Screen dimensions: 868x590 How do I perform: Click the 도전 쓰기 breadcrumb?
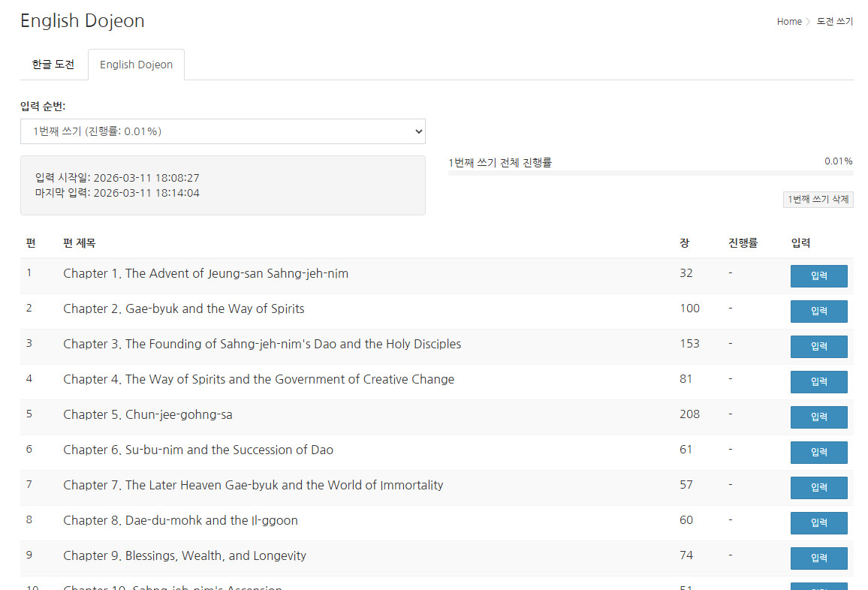point(834,22)
